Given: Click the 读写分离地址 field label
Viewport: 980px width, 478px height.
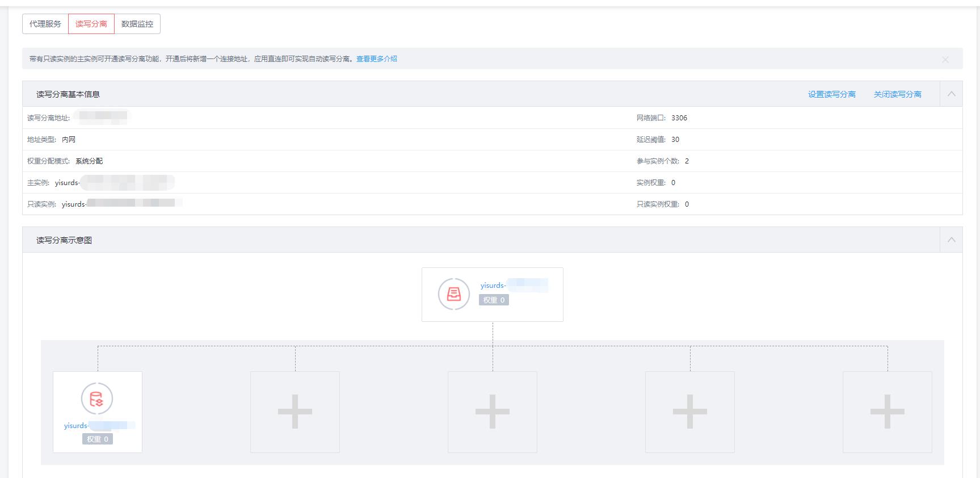Looking at the screenshot, I should tap(49, 118).
